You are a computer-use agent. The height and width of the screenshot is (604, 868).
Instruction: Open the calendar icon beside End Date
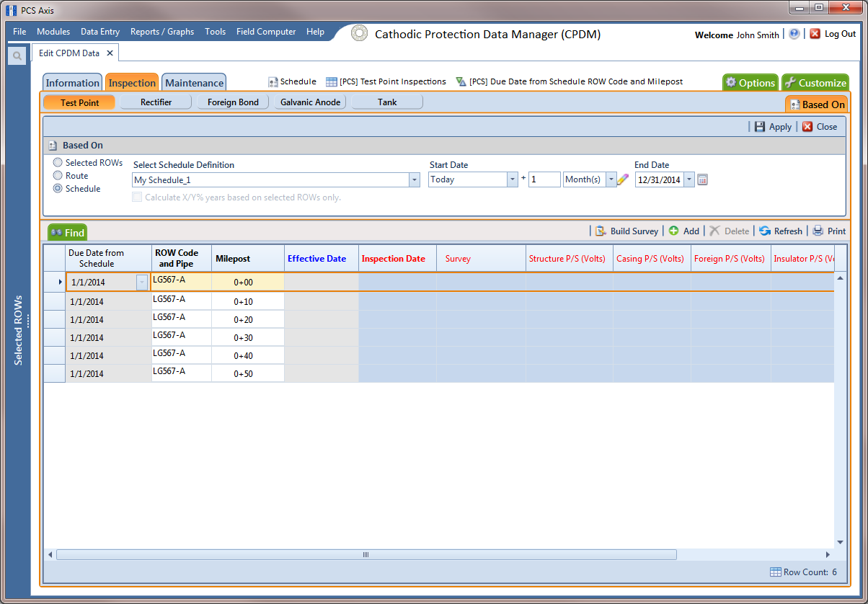coord(703,179)
